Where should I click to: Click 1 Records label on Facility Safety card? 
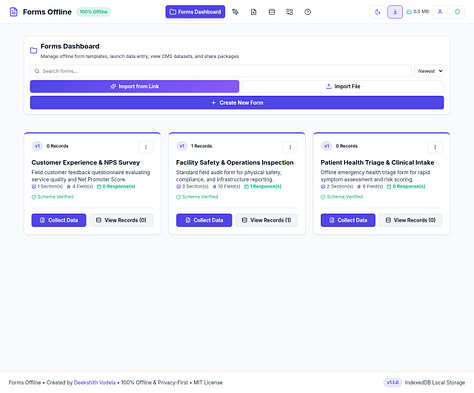[201, 146]
